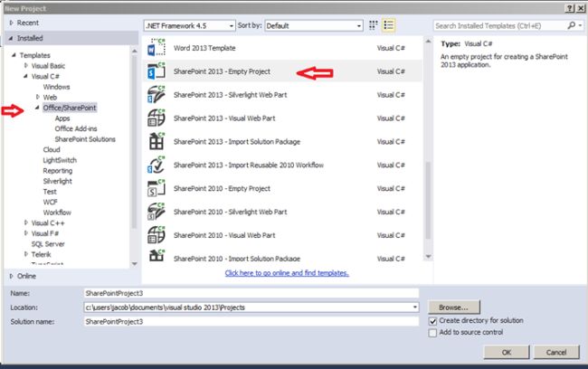Click SharePoint 2013 Import Solution Package icon

click(156, 141)
